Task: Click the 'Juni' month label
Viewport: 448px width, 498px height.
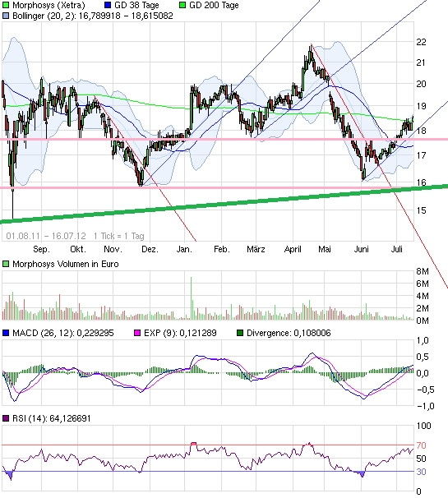Action: pyautogui.click(x=361, y=249)
